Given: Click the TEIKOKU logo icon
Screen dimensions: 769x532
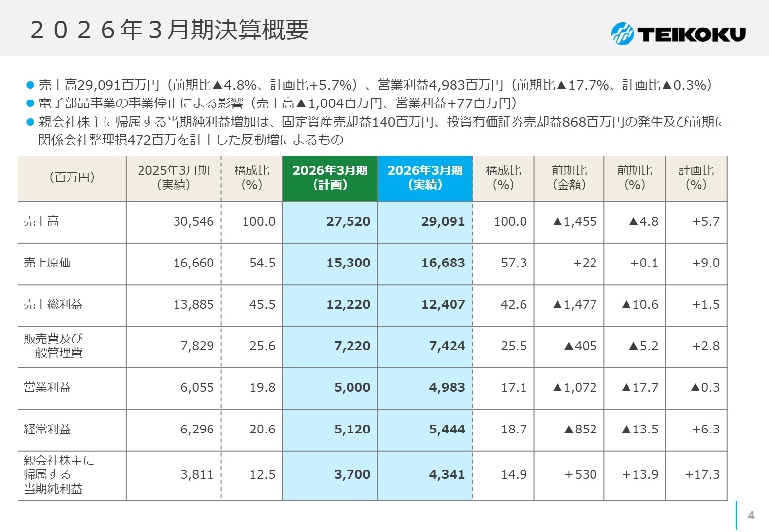Looking at the screenshot, I should click(622, 33).
